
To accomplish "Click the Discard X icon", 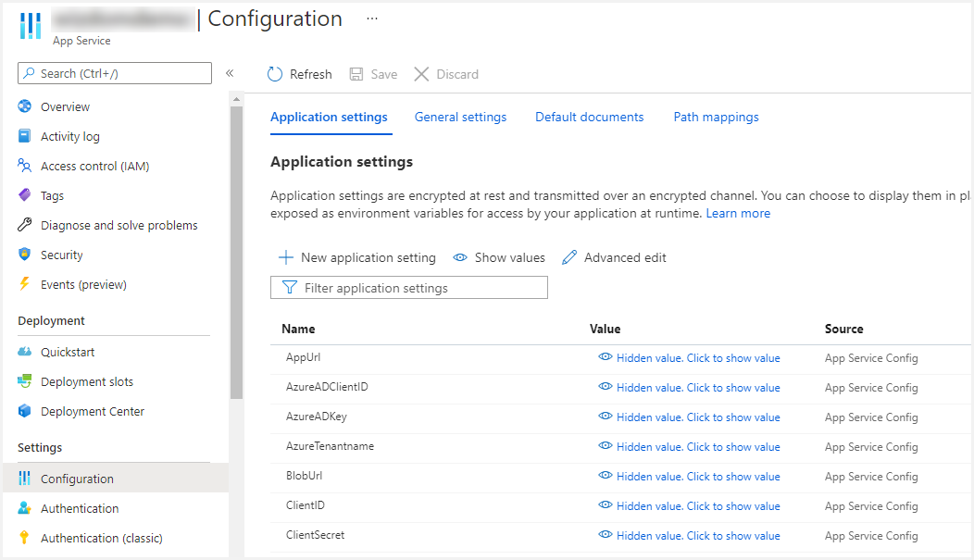I will (x=421, y=74).
